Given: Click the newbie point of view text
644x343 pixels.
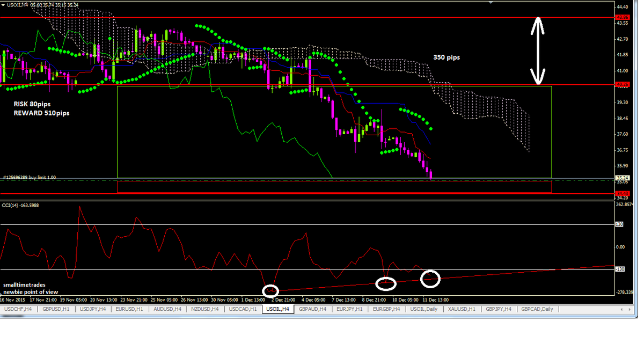Looking at the screenshot, I should pyautogui.click(x=31, y=291).
